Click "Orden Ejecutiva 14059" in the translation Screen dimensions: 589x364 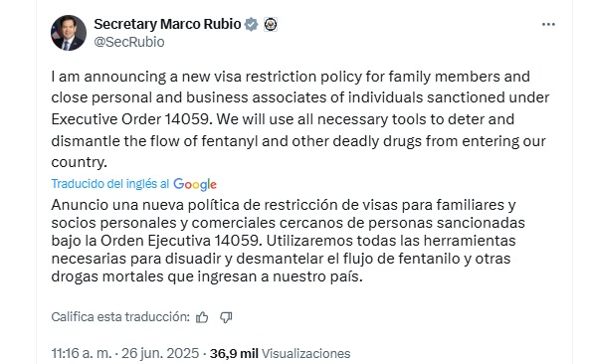tap(180, 241)
